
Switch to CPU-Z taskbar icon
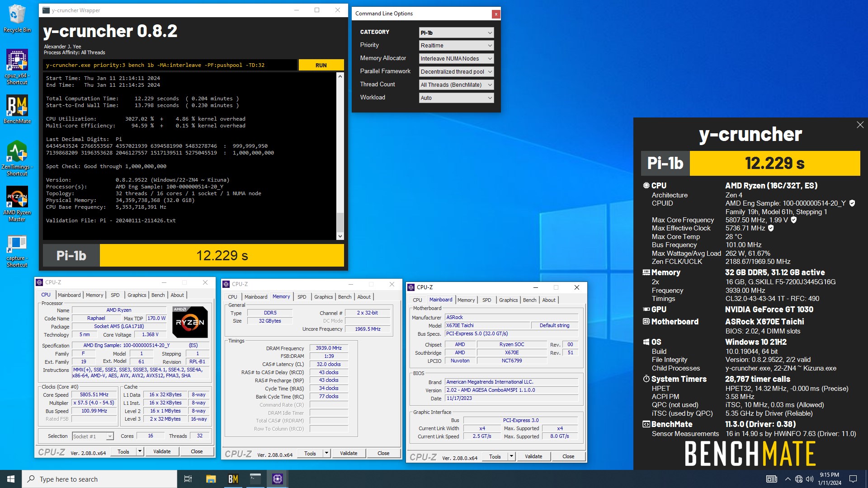tap(278, 479)
